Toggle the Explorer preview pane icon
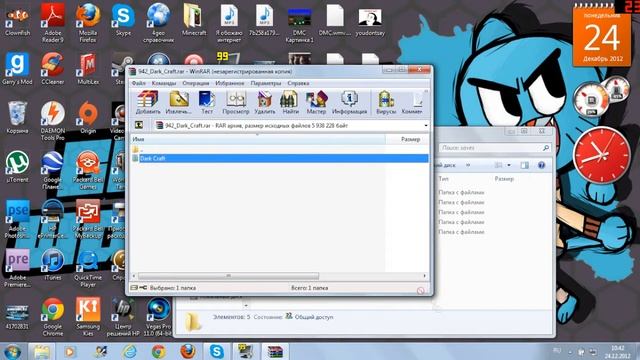Viewport: 640px width, 360px height. pyautogui.click(x=524, y=165)
